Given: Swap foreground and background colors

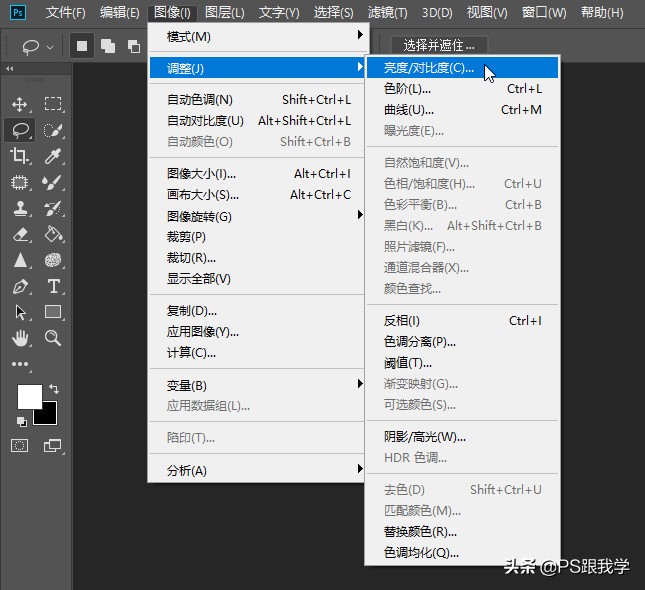Looking at the screenshot, I should tap(54, 388).
